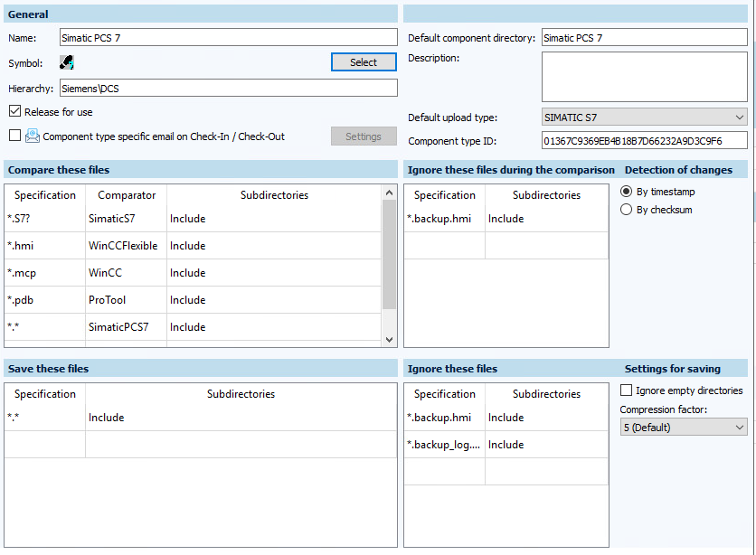Click the Select symbol button

(364, 62)
